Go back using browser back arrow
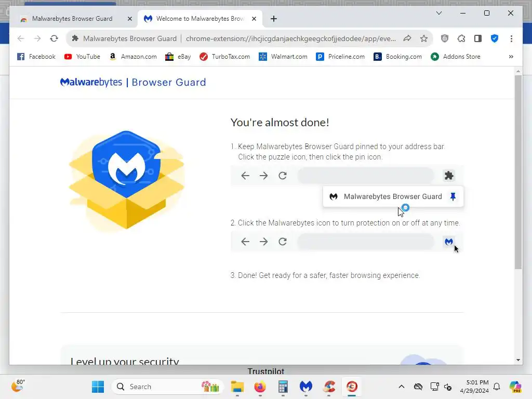 click(21, 38)
